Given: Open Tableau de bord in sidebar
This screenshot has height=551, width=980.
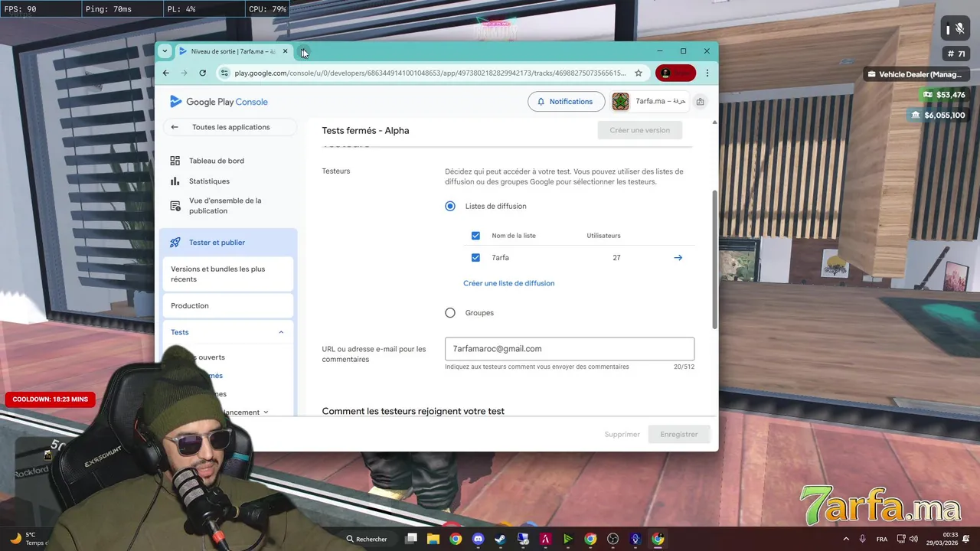Looking at the screenshot, I should [x=217, y=161].
